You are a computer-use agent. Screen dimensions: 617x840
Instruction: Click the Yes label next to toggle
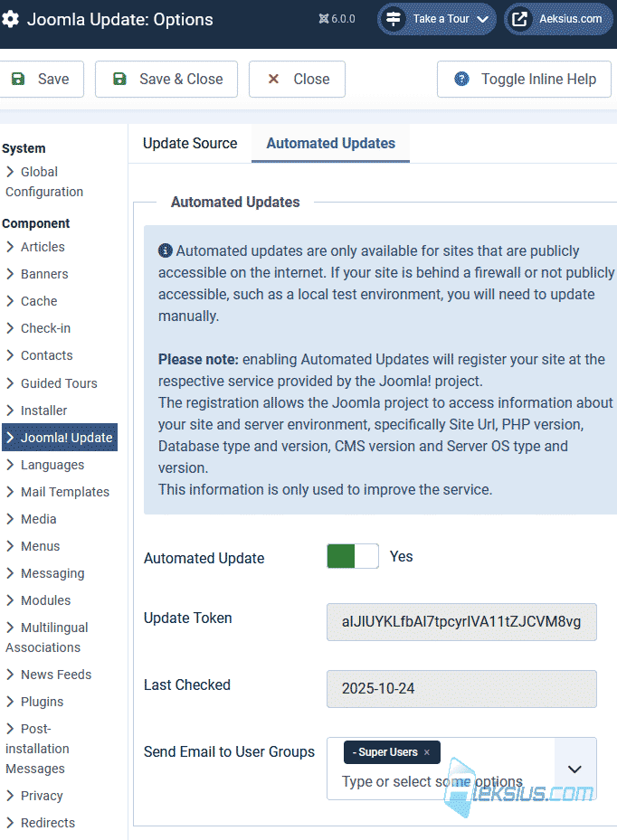click(401, 557)
